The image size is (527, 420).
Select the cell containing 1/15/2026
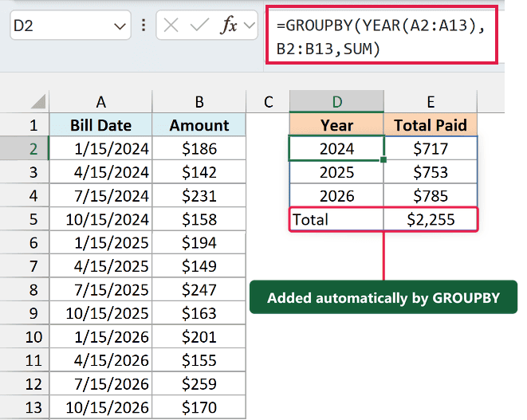tap(100, 336)
